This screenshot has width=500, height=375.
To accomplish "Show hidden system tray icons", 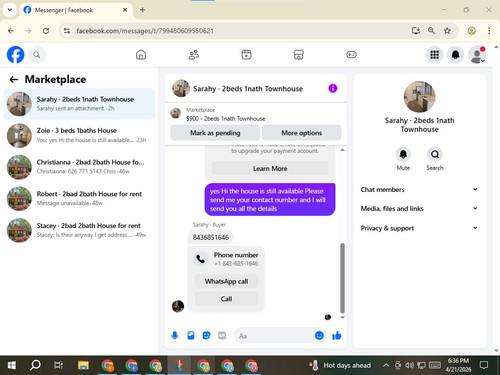I will click(x=386, y=365).
